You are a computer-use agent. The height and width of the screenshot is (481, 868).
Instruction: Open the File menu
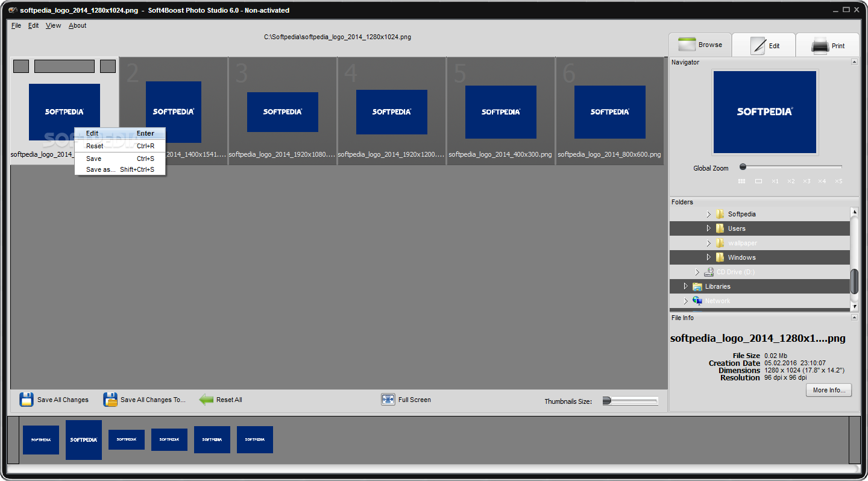click(x=16, y=25)
